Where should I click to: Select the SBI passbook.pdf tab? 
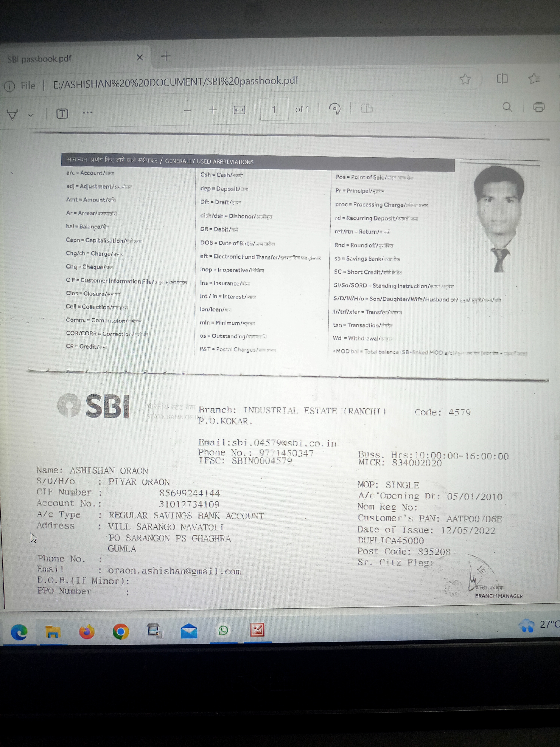[x=76, y=58]
